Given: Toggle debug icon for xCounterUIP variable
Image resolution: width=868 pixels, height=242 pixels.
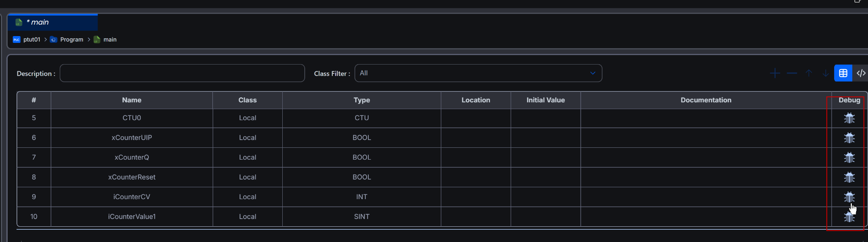Looking at the screenshot, I should 849,138.
